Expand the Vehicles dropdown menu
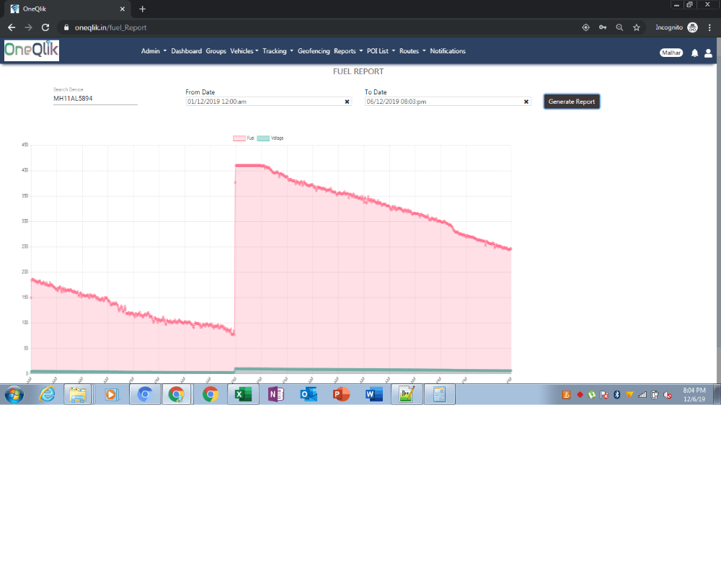The width and height of the screenshot is (721, 588). pyautogui.click(x=244, y=51)
